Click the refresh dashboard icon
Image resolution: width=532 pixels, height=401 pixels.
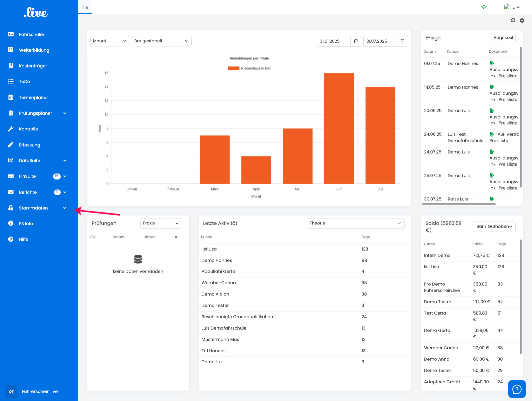(513, 20)
